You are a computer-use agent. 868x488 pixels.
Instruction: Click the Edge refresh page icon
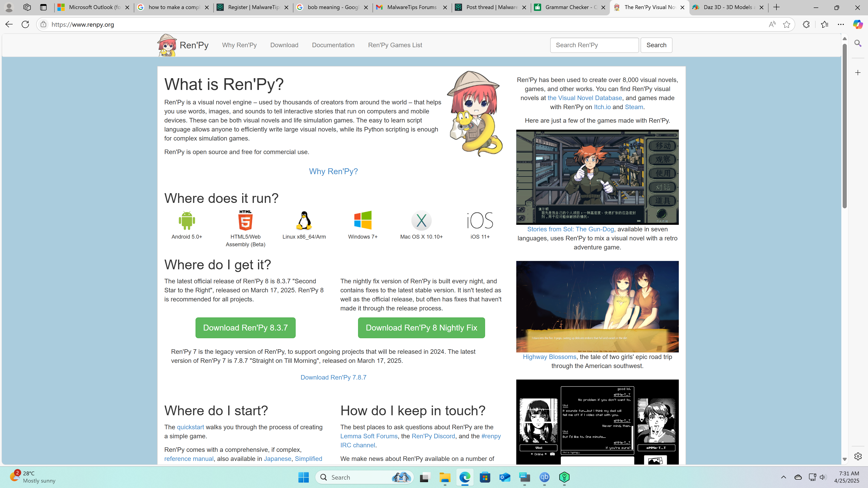[25, 24]
